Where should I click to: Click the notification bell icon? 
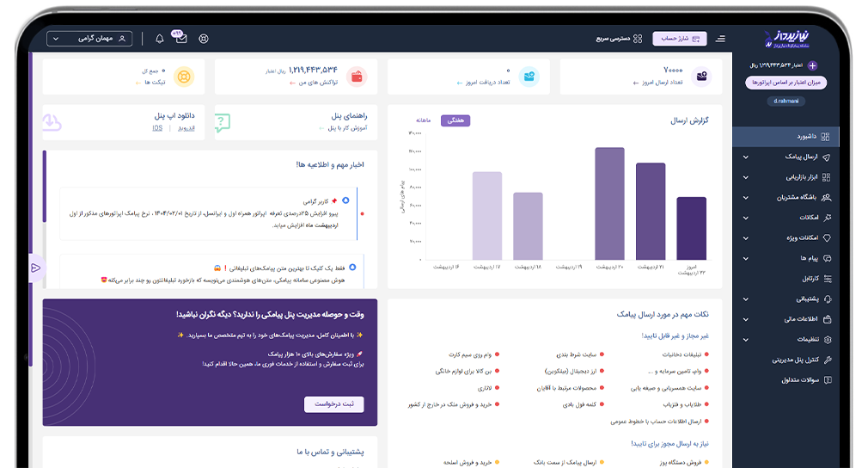click(x=159, y=39)
